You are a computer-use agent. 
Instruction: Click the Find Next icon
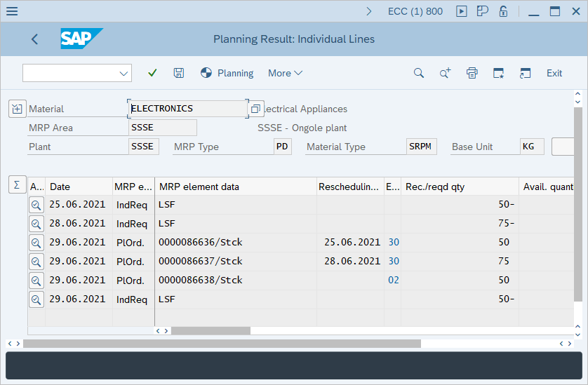445,73
